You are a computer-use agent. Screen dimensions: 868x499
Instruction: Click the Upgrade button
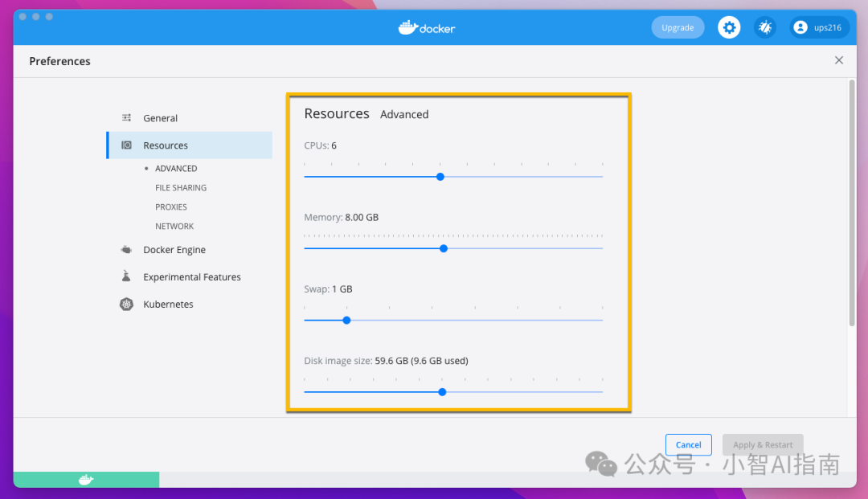coord(678,27)
